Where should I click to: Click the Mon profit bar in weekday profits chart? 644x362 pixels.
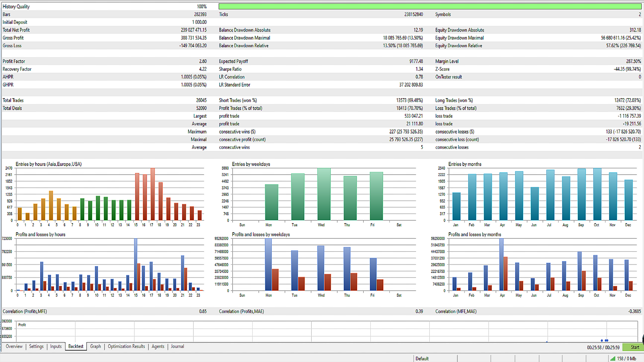(x=268, y=265)
